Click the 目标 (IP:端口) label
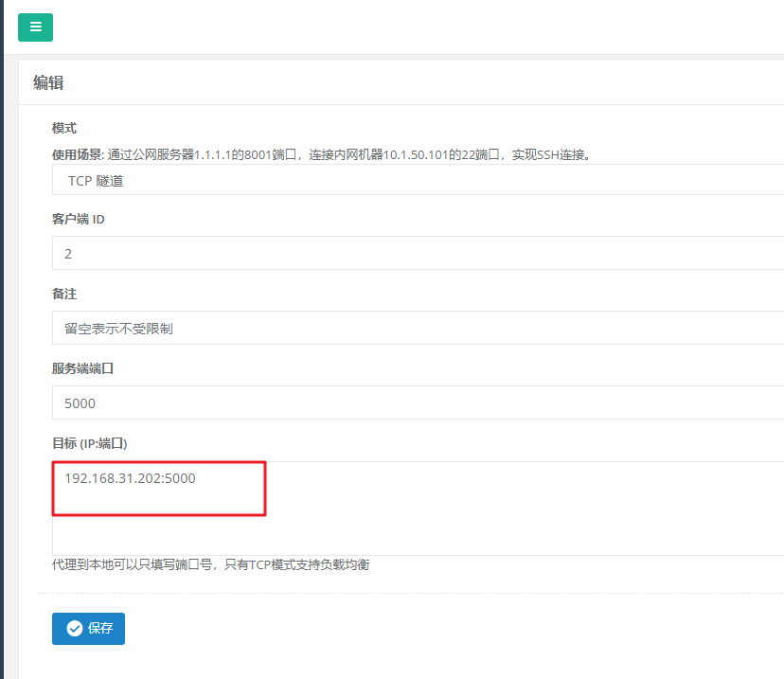784x679 pixels. click(89, 443)
